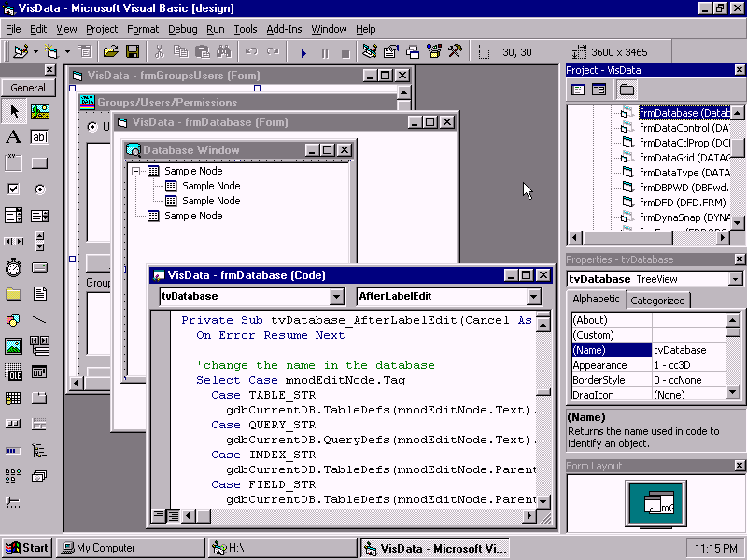Select the TreeView control tool

point(39,450)
